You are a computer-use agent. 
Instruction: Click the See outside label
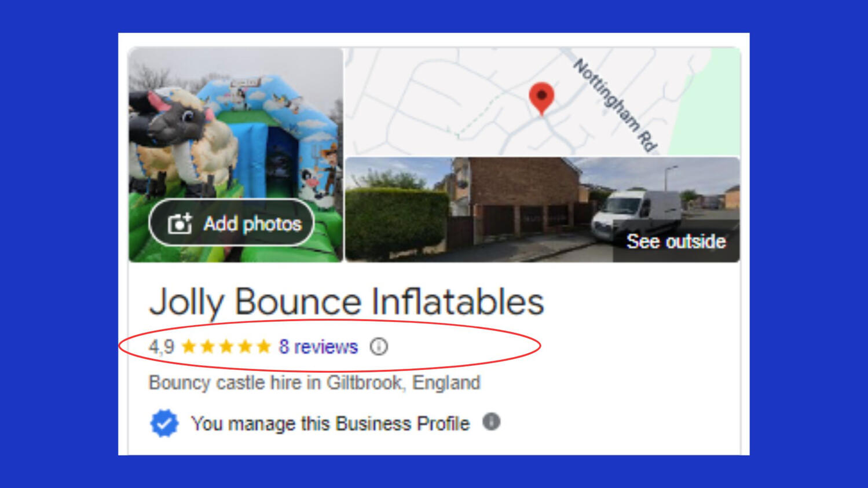pyautogui.click(x=676, y=241)
